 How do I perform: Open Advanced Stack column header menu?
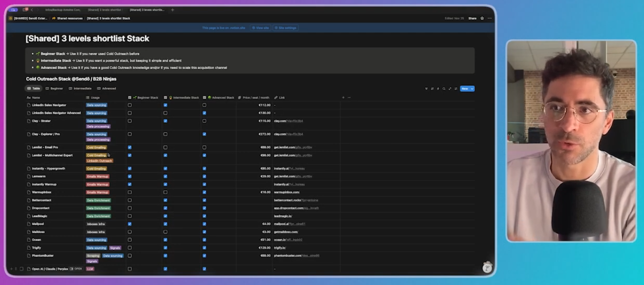click(x=219, y=98)
